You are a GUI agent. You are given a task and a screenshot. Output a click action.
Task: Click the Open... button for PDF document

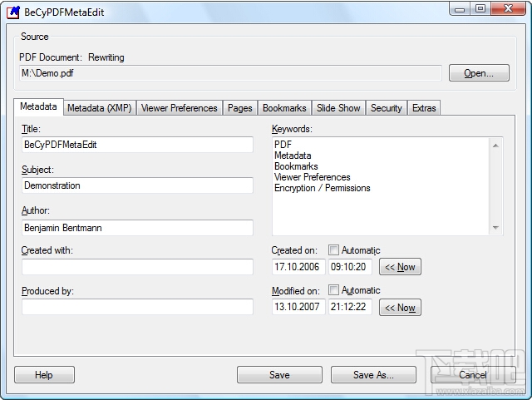point(479,73)
